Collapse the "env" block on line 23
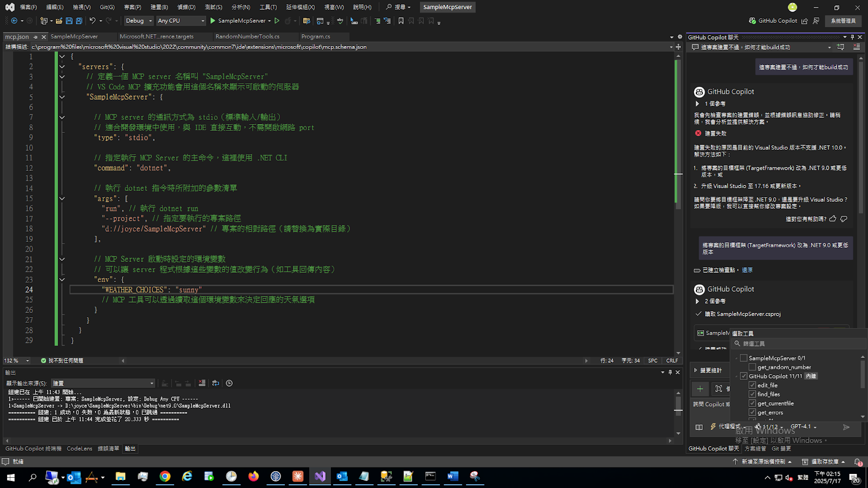 (62, 280)
